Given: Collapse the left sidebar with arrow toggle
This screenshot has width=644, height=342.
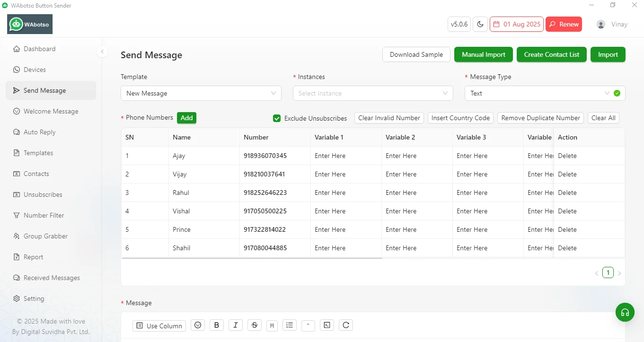Looking at the screenshot, I should click(102, 52).
